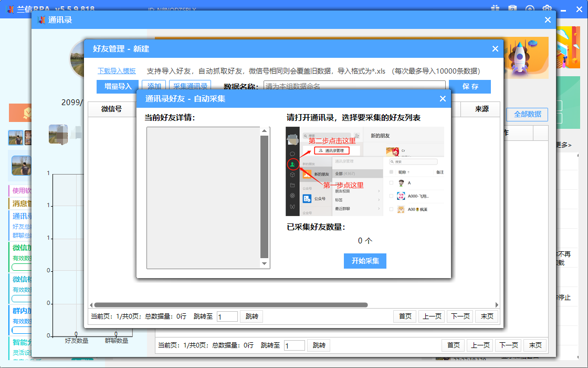Click the settings gear icon in title bar
588x368 pixels.
click(547, 9)
